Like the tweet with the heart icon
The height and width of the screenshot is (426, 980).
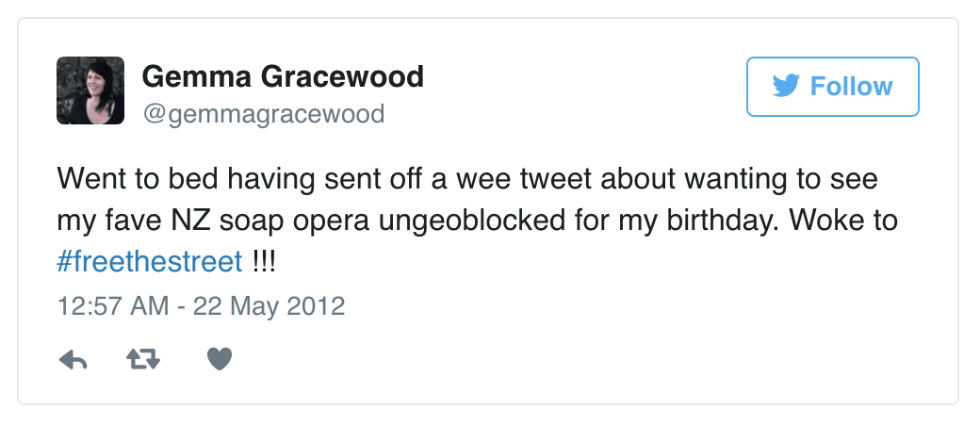219,358
